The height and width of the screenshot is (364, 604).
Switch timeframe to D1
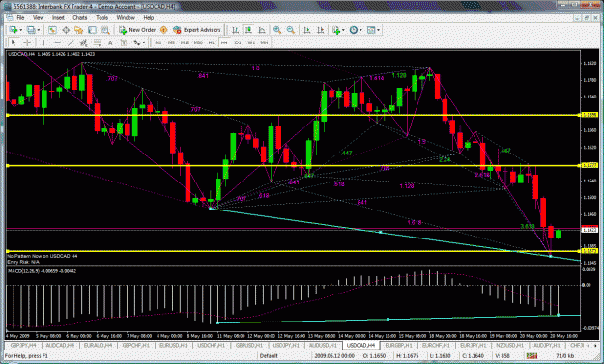point(238,42)
